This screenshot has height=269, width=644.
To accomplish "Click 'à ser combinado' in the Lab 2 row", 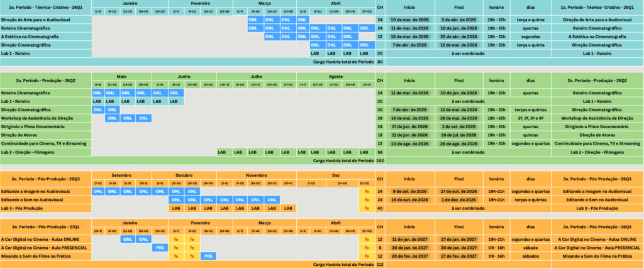I will tap(468, 152).
